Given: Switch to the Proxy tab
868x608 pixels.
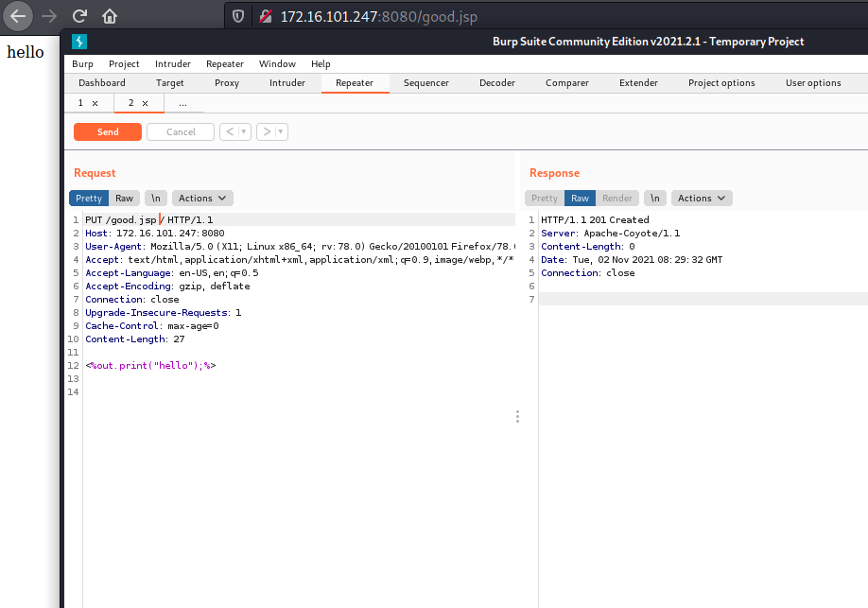Looking at the screenshot, I should point(227,83).
